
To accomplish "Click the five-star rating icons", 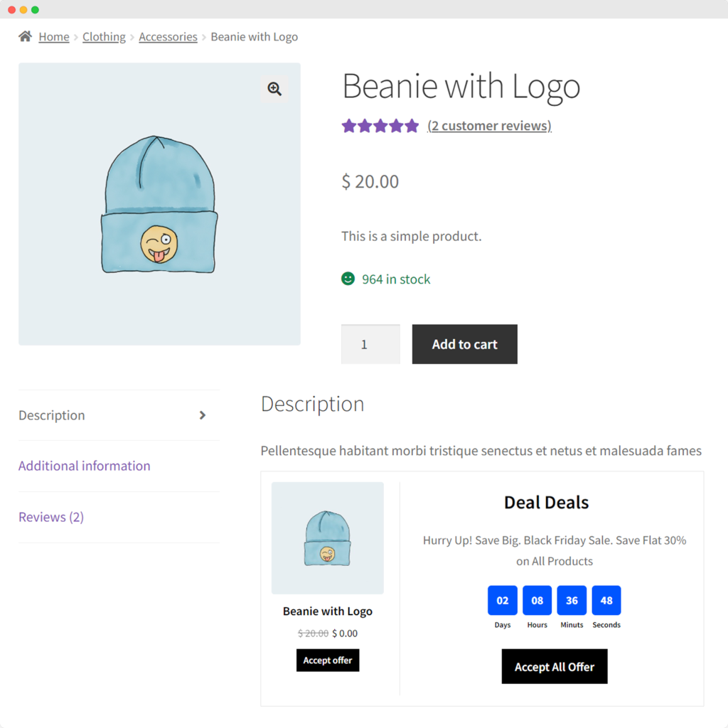I will click(380, 126).
